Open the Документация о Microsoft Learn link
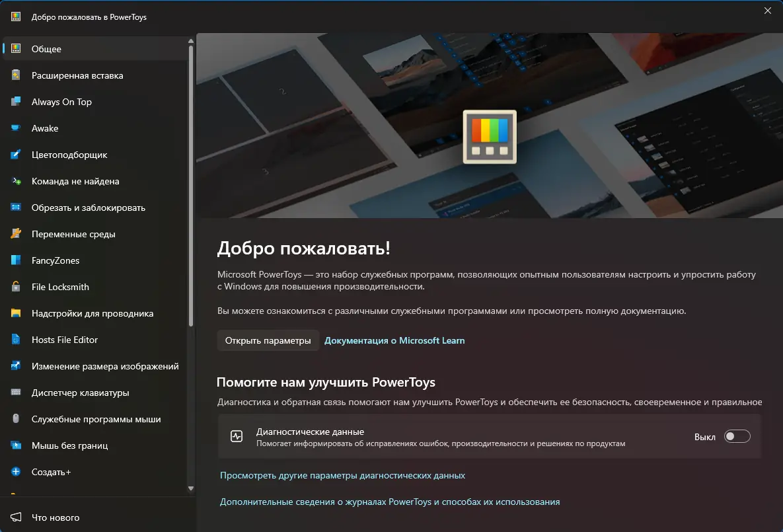This screenshot has height=532, width=783. point(394,340)
